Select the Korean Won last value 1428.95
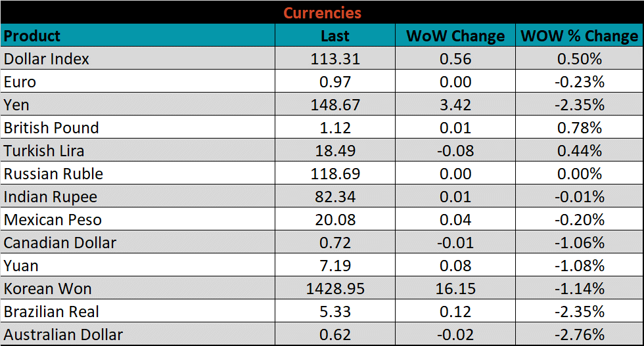644x346 pixels. tap(335, 289)
